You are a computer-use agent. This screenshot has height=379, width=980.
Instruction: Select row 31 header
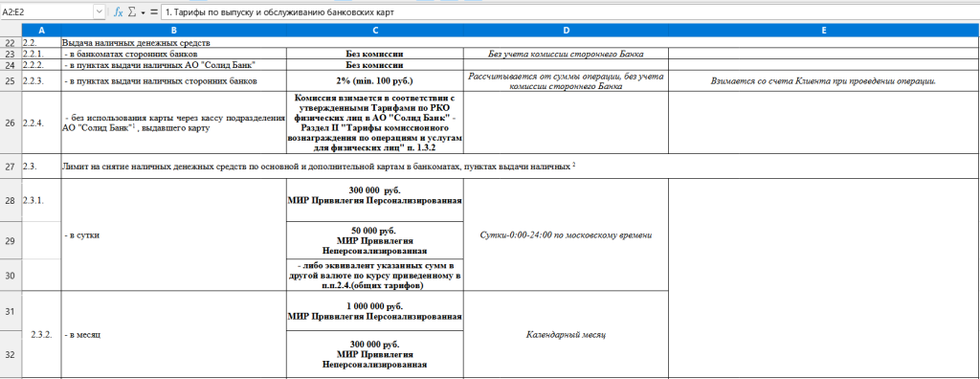click(x=11, y=311)
